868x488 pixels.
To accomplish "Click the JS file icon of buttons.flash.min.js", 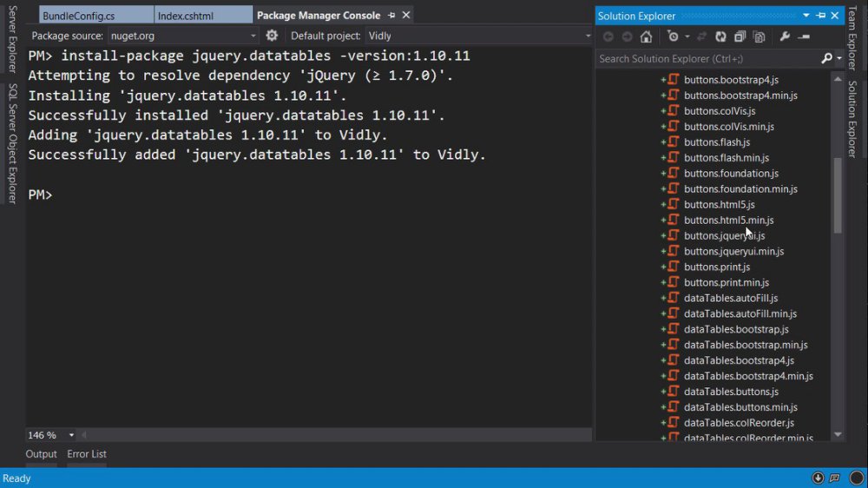I will point(674,157).
